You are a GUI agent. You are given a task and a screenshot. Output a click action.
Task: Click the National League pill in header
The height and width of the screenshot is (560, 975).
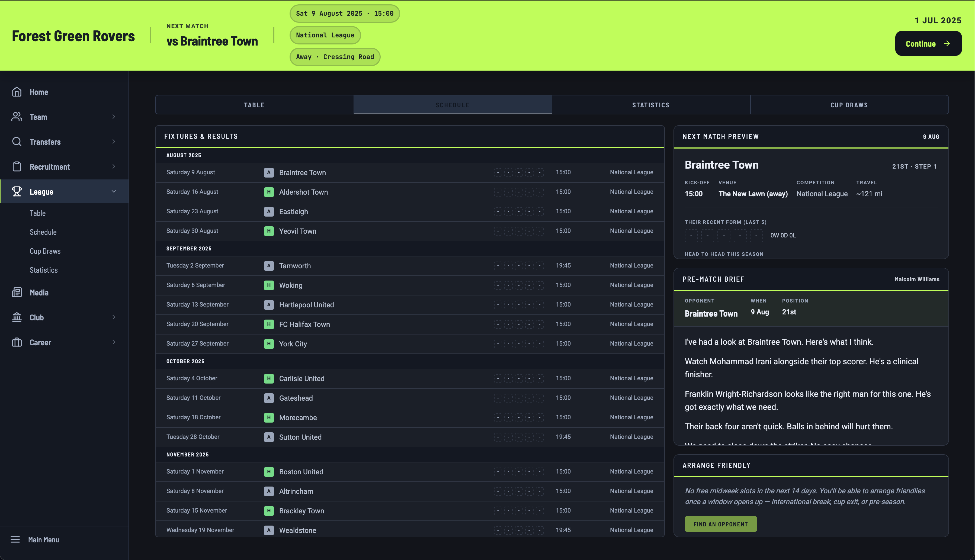(325, 35)
